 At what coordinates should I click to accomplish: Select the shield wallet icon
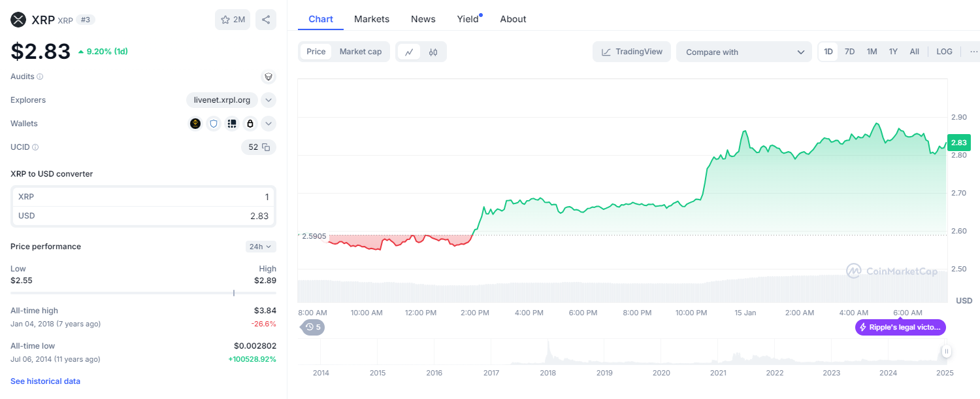tap(214, 124)
